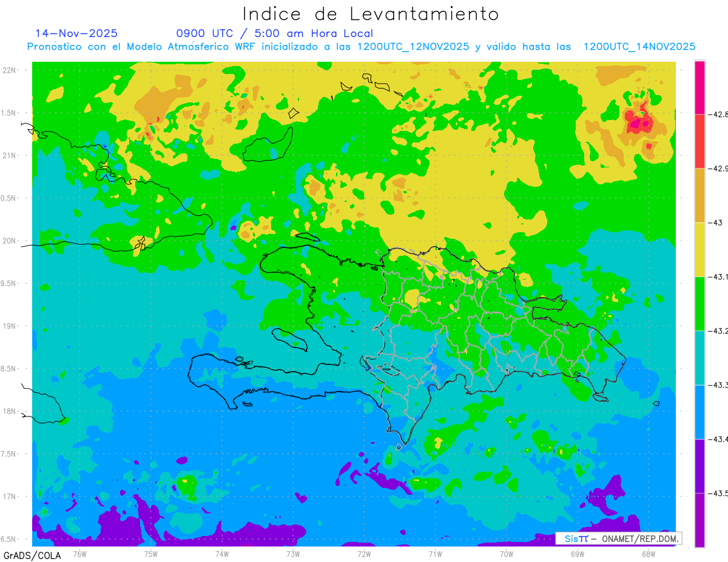Select the '72W' longitude label

pos(364,554)
